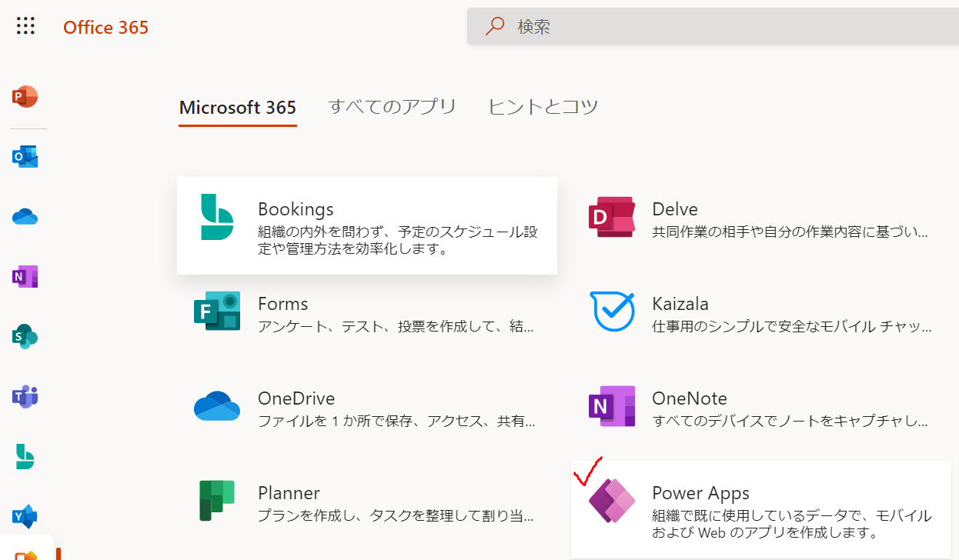Viewport: 959px width, 560px height.
Task: Open Teams from the left sidebar
Action: point(25,397)
